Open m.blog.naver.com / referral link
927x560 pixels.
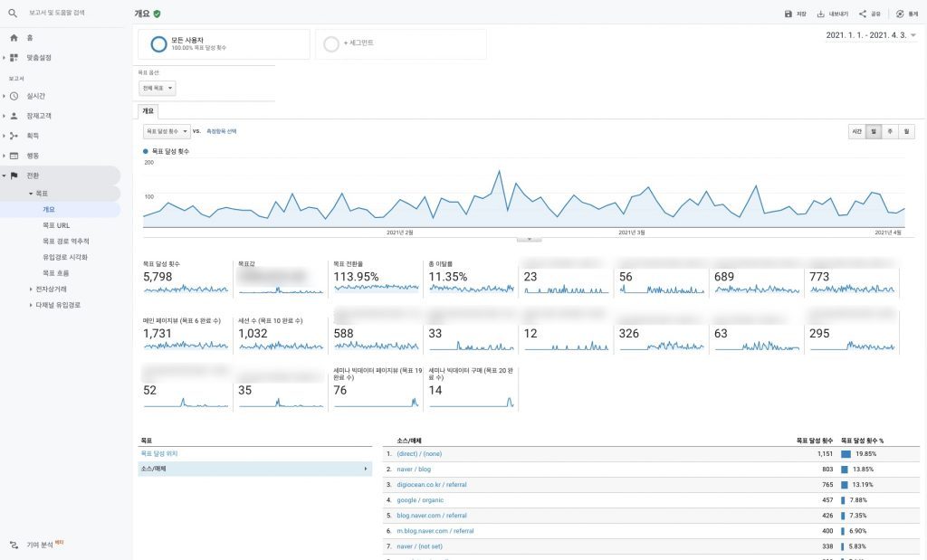(x=435, y=530)
